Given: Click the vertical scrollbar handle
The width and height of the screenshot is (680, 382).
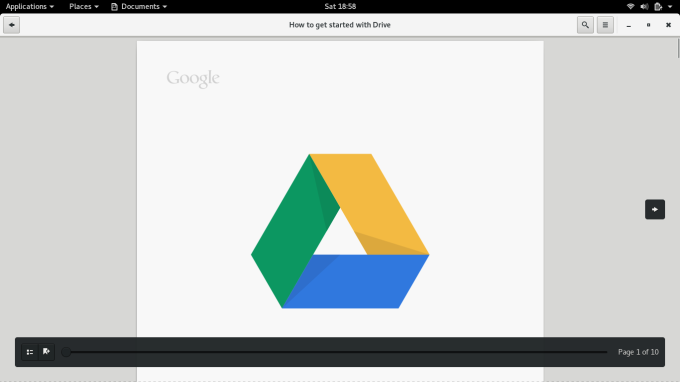Looking at the screenshot, I should (678, 48).
